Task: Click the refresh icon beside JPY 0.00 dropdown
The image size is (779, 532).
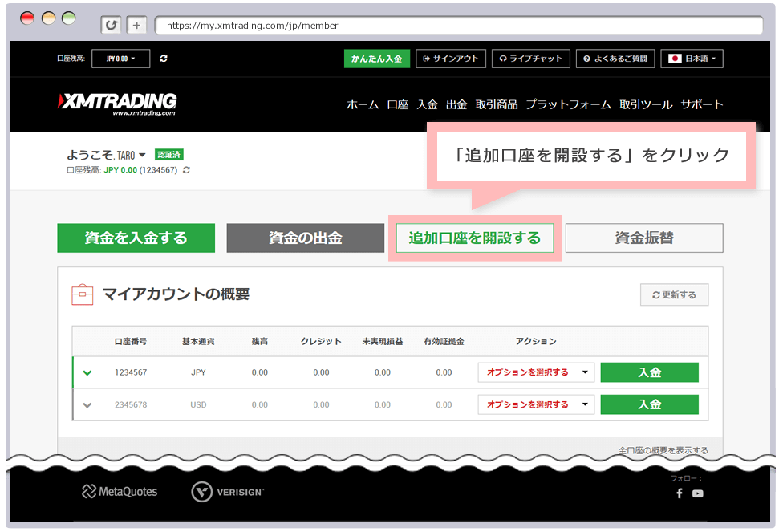Action: pos(164,59)
